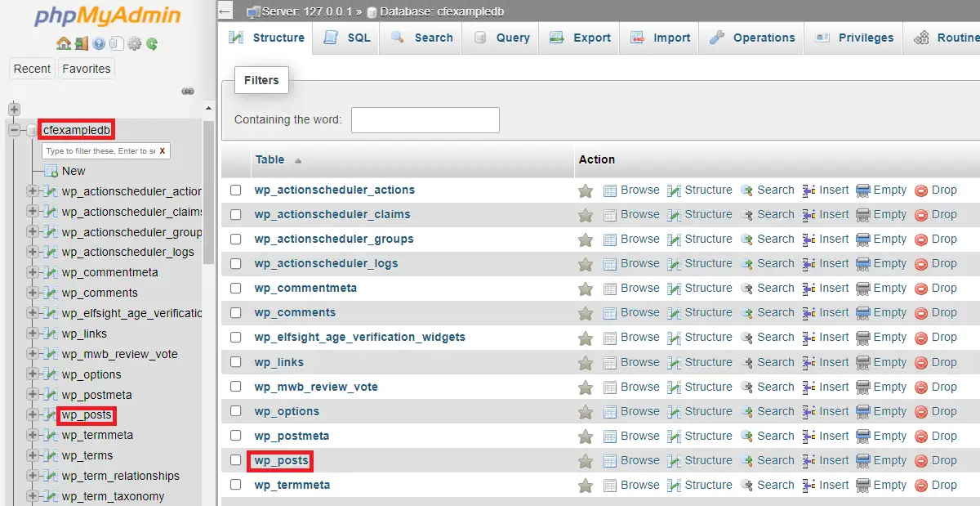Switch to the SQL tab

[346, 38]
